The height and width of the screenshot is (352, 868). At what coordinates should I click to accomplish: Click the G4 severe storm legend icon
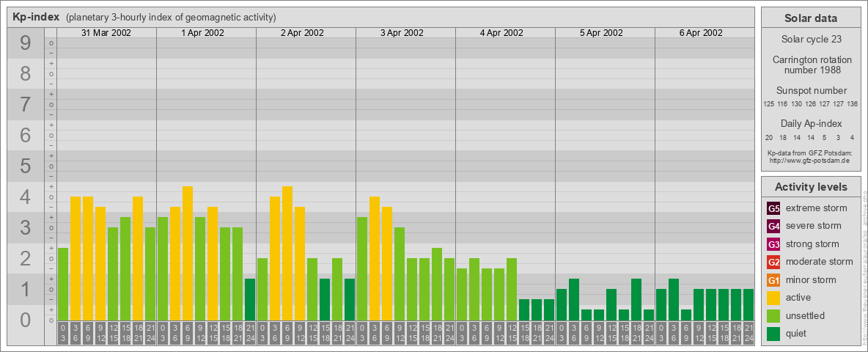(773, 226)
